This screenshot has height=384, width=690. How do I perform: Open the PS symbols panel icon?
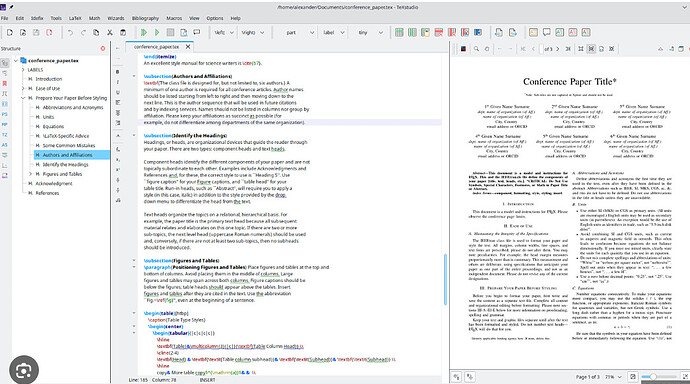coord(5,114)
